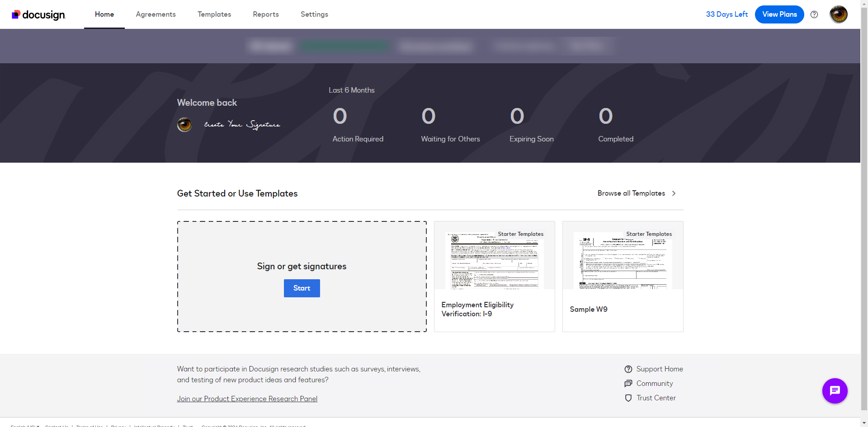Viewport: 868px width, 427px height.
Task: Click the Docusign logo
Action: [38, 15]
